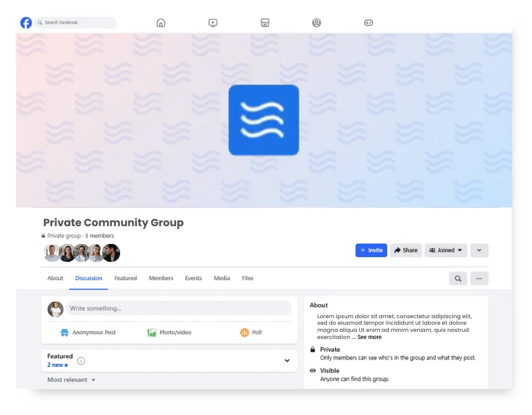532x415 pixels.
Task: Click the 2 new featured indicator
Action: pyautogui.click(x=57, y=365)
